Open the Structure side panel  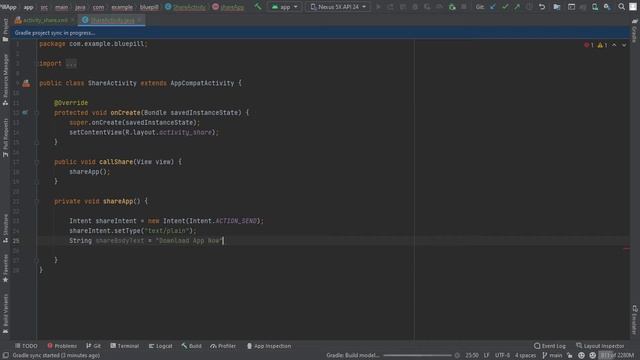coord(5,228)
